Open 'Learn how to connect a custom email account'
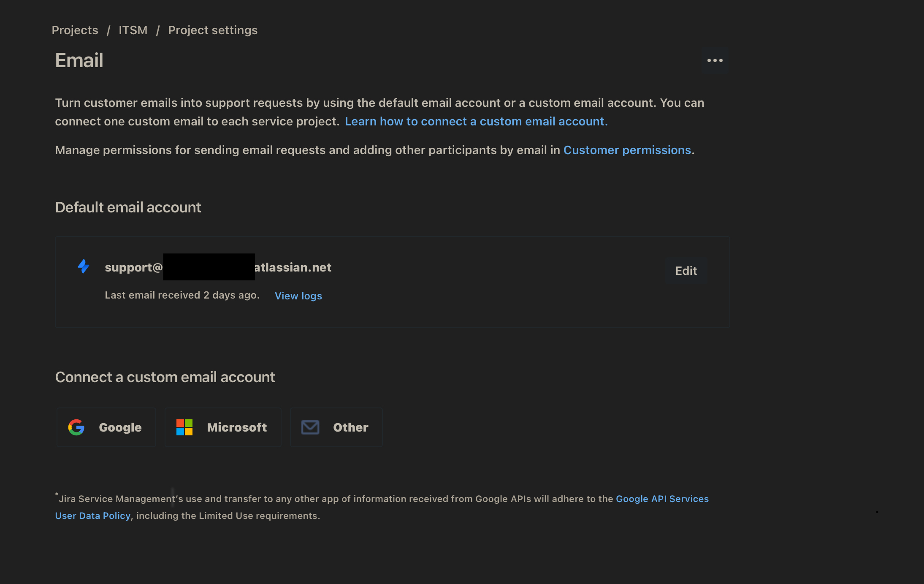Screen dimensions: 924x584 [x=476, y=121]
